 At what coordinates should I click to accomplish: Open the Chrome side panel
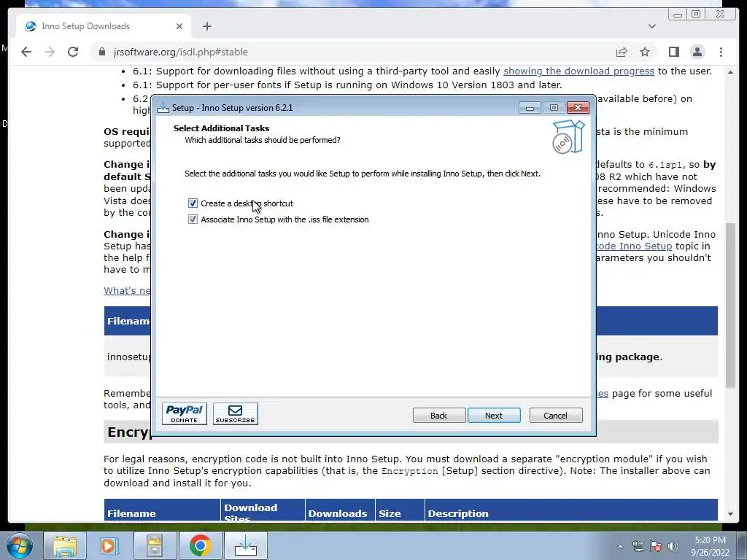(673, 52)
